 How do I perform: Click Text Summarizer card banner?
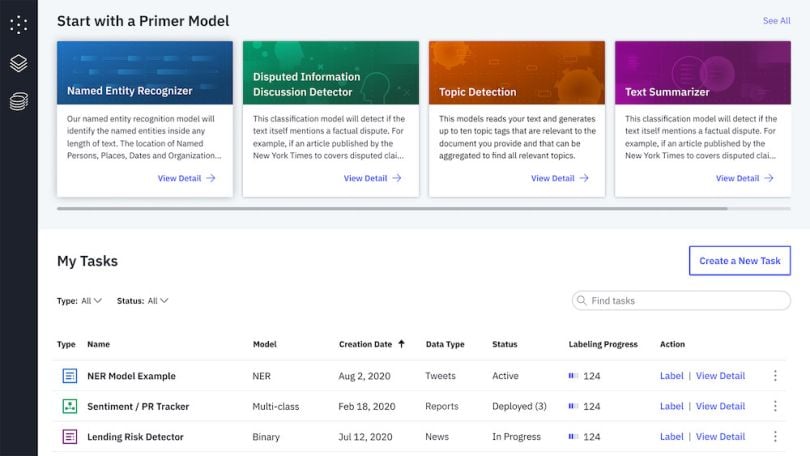[x=703, y=73]
